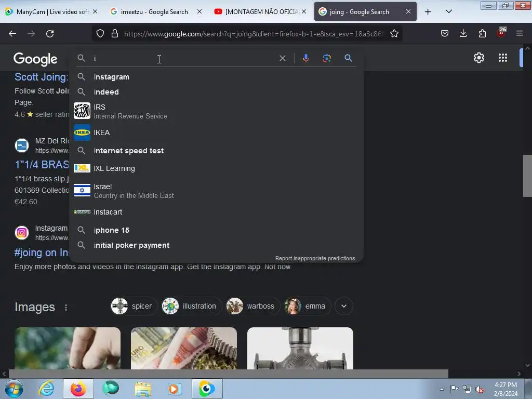This screenshot has width=532, height=399.
Task: Start voice search with the microphone icon
Action: [305, 58]
